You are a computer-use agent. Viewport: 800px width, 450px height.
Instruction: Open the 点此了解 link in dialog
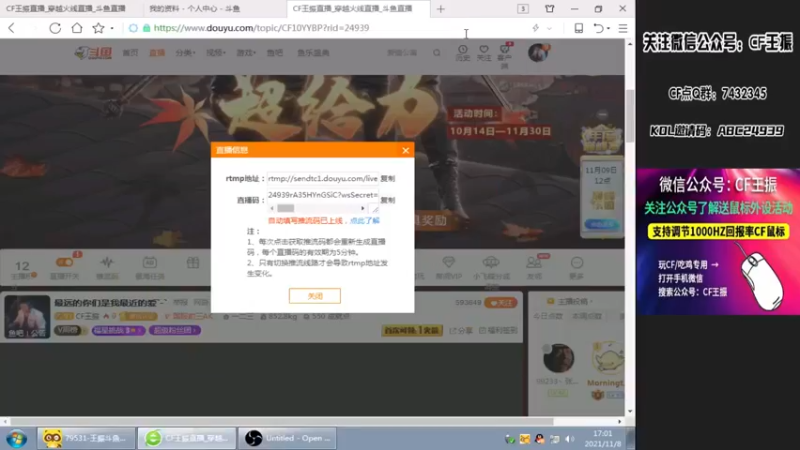click(365, 220)
